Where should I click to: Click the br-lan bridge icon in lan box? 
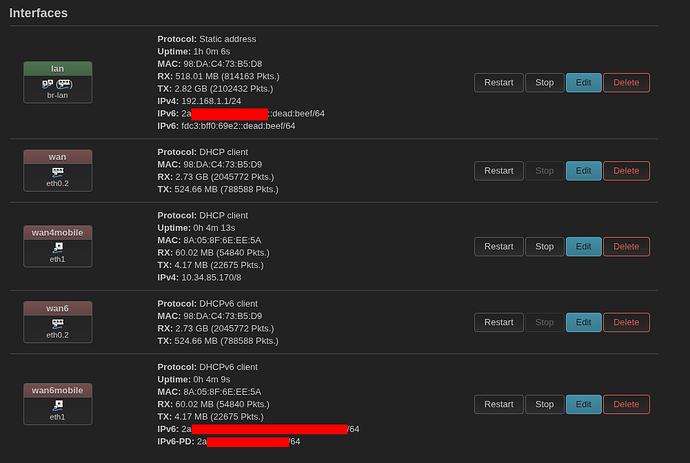tap(57, 84)
